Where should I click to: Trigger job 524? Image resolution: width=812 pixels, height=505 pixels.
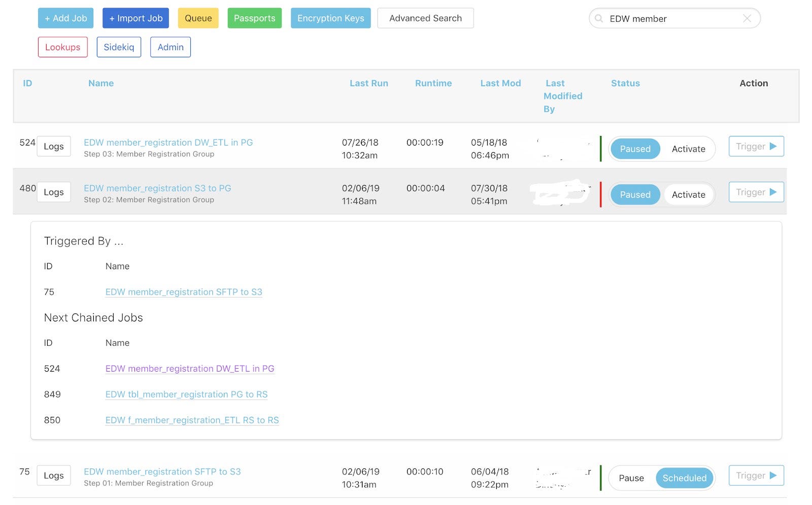[756, 147]
